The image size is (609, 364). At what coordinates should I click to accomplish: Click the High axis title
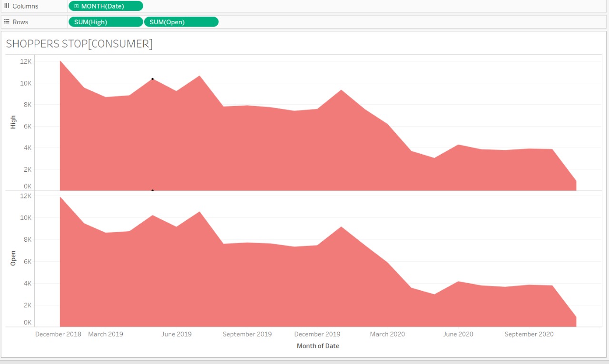point(13,122)
